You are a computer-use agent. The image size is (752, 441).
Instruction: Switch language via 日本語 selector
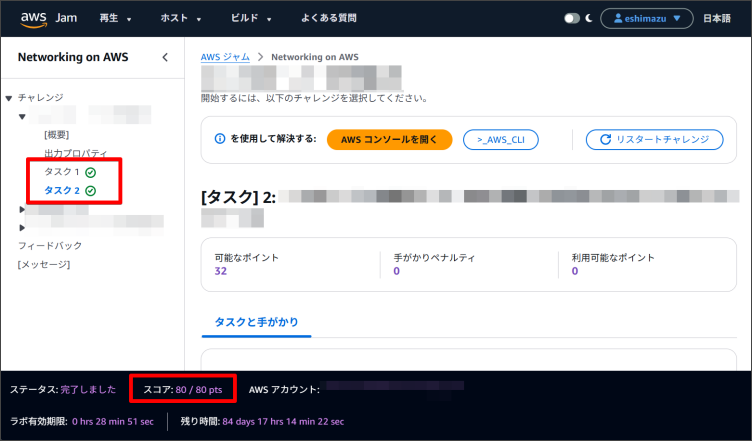tap(717, 18)
